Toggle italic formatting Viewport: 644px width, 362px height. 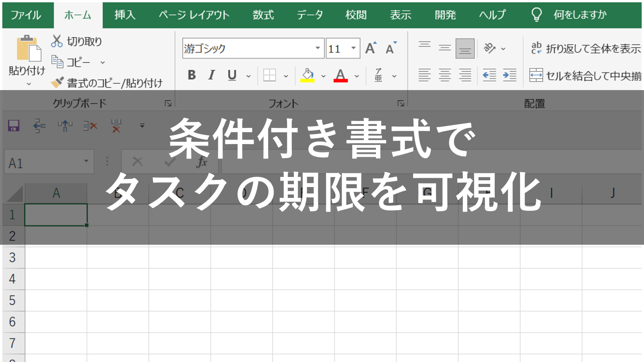pos(211,75)
